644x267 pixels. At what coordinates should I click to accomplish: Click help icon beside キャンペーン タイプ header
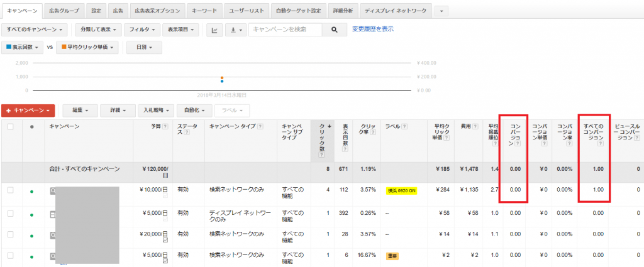(x=260, y=127)
